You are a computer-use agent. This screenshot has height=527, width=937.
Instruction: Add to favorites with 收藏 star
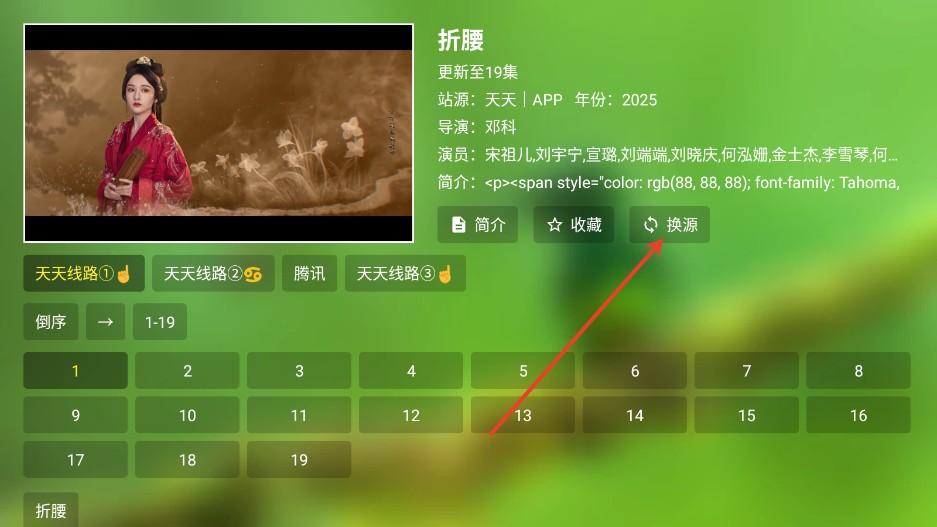tap(573, 225)
